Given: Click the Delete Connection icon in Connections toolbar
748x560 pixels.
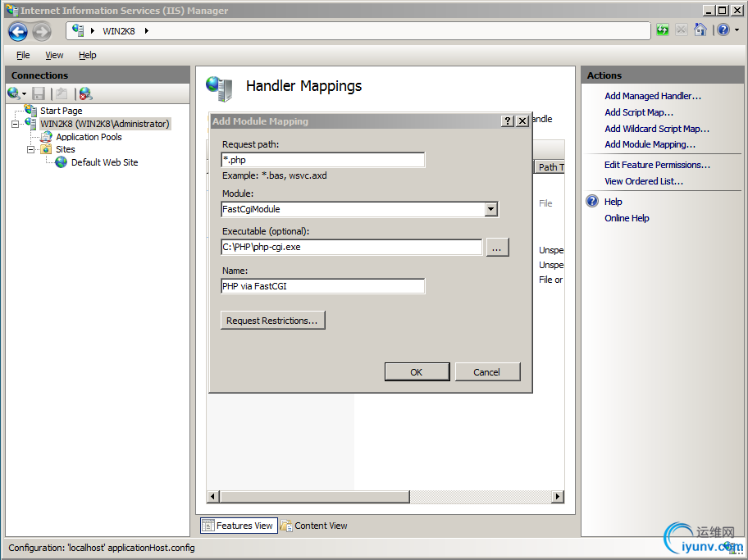Looking at the screenshot, I should click(86, 93).
